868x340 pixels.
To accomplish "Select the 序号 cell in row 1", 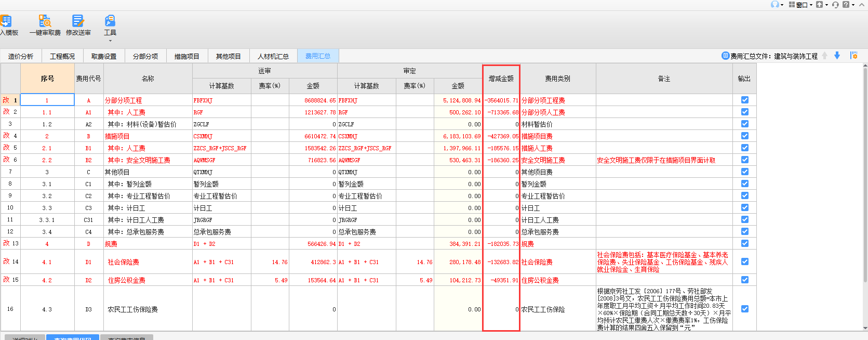I will (47, 100).
